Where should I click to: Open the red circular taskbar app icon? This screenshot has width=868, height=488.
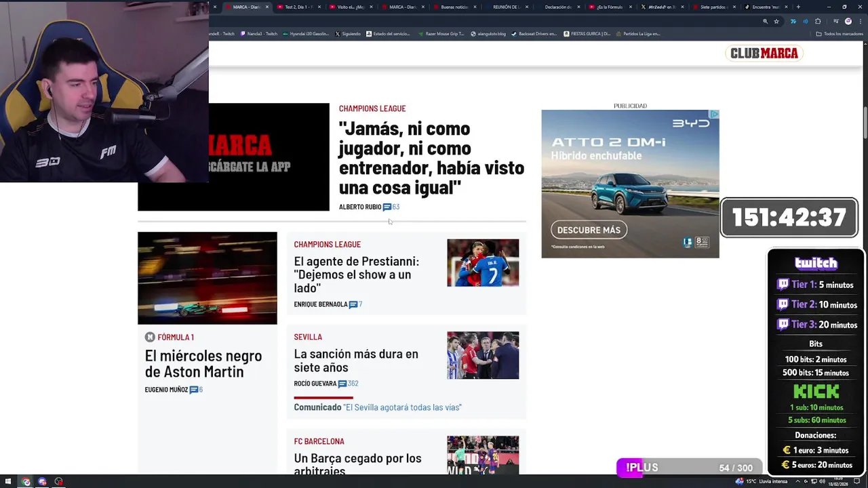(x=58, y=482)
